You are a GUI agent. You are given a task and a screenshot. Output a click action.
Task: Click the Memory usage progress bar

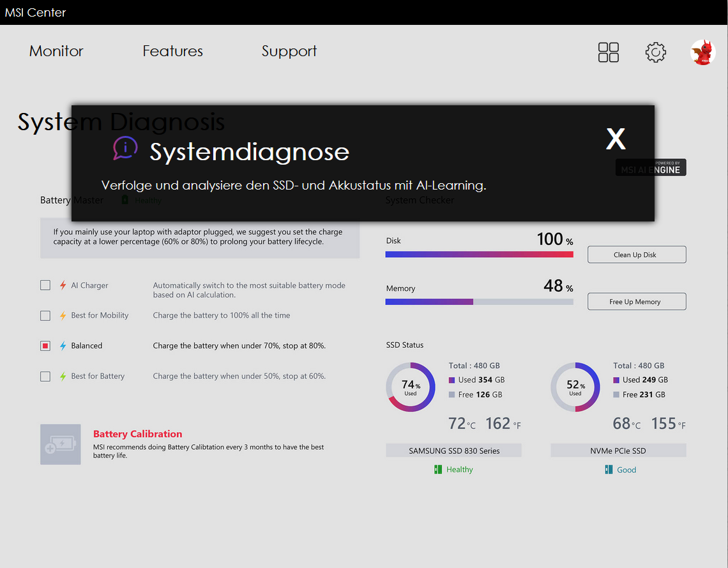[479, 302]
